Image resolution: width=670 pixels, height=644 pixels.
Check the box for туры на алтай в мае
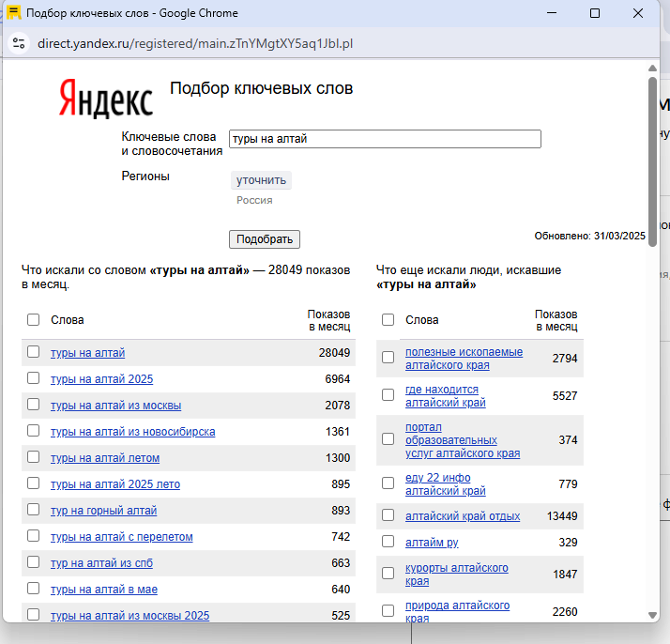click(34, 589)
